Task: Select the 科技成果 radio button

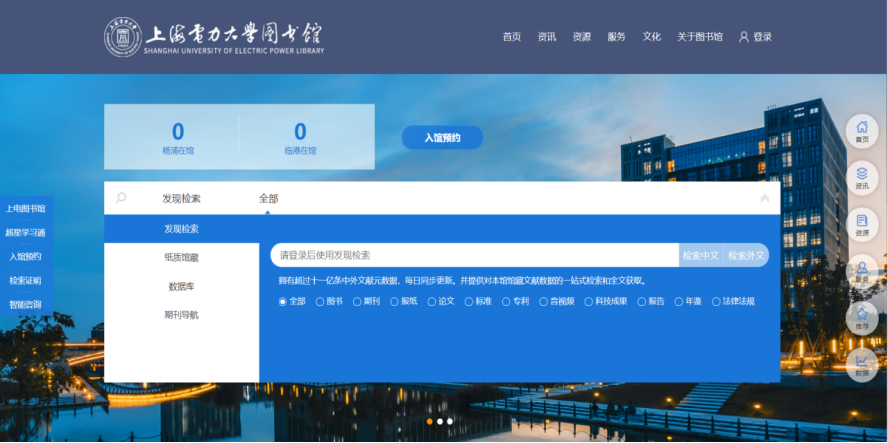Action: pos(588,302)
